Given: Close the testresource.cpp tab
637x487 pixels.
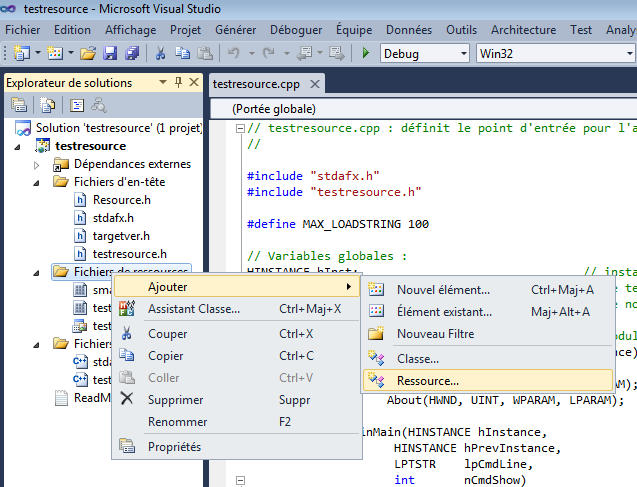Looking at the screenshot, I should coord(315,84).
